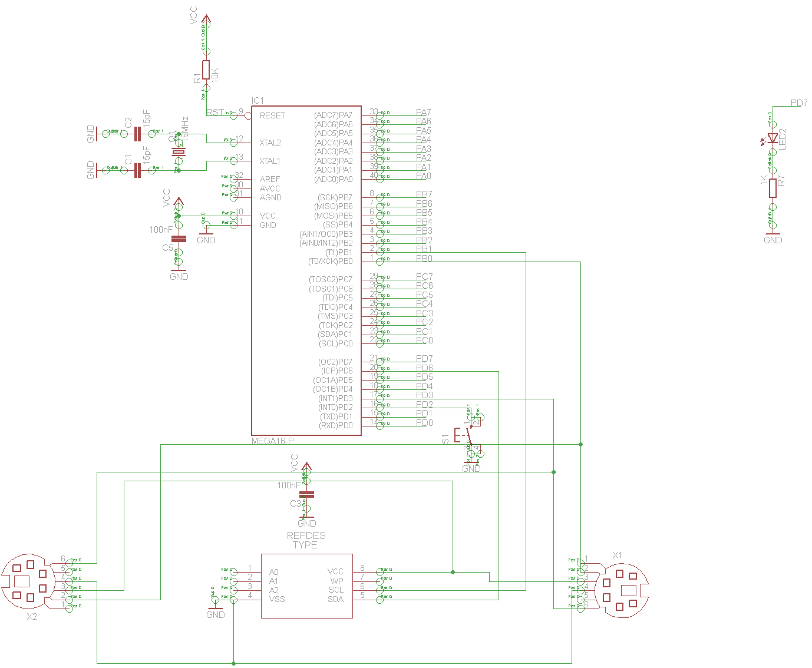Click the TYPE placeholder label
This screenshot has height=668, width=812.
305,545
